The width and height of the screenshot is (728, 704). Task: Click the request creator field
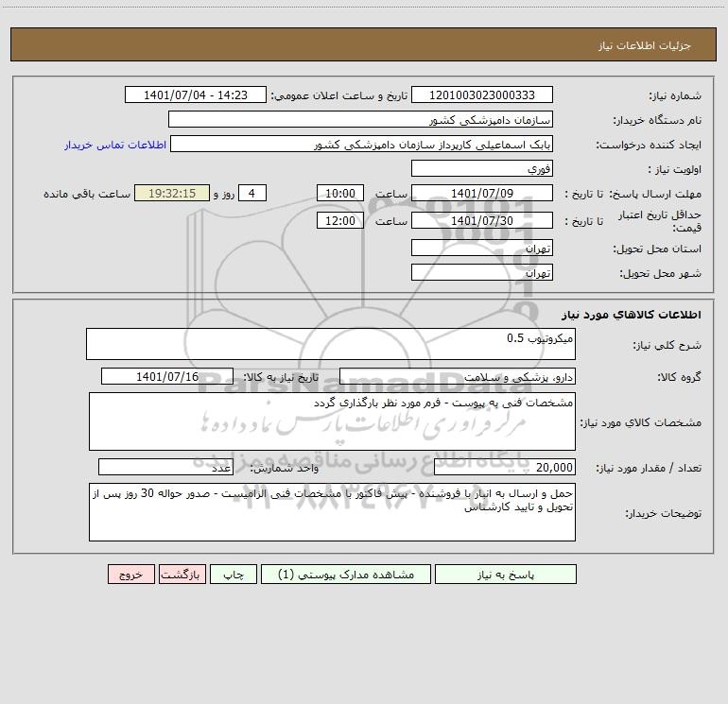tap(362, 144)
